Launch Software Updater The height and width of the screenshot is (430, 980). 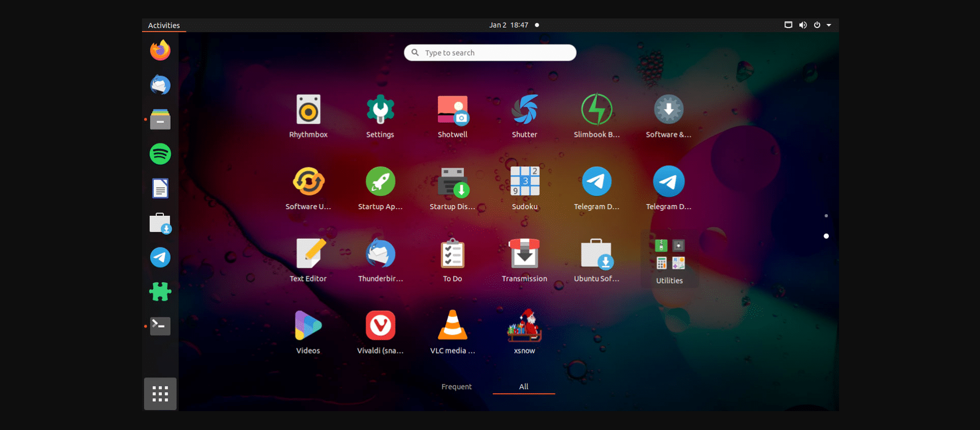tap(308, 188)
